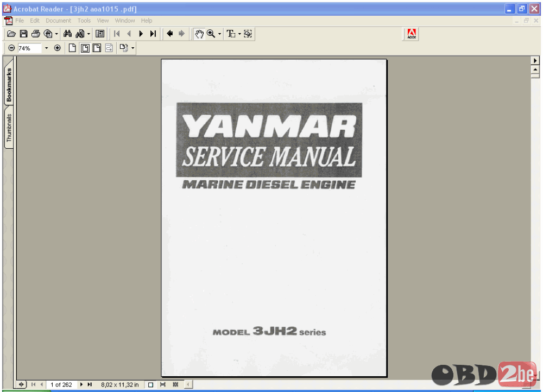Go to next page in top toolbar
This screenshot has width=543, height=392.
coord(141,34)
